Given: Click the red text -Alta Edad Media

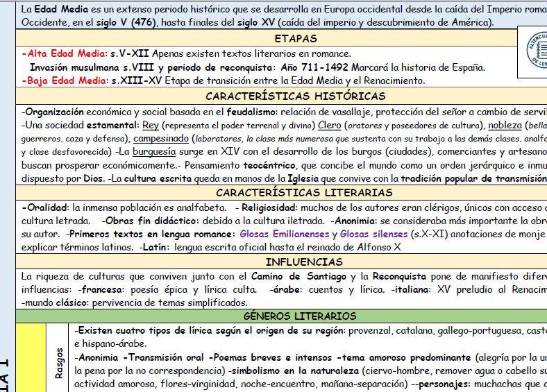Looking at the screenshot, I should 63,53.
